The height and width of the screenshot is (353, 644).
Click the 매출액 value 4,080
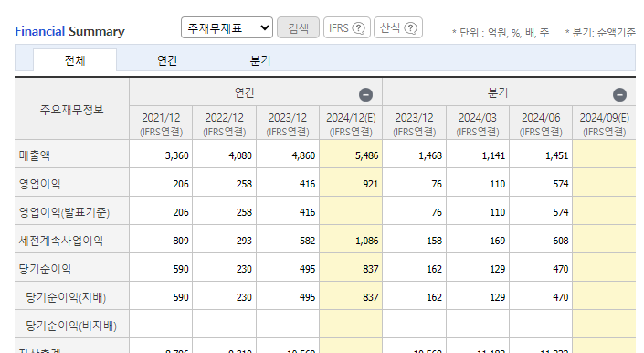pos(240,155)
